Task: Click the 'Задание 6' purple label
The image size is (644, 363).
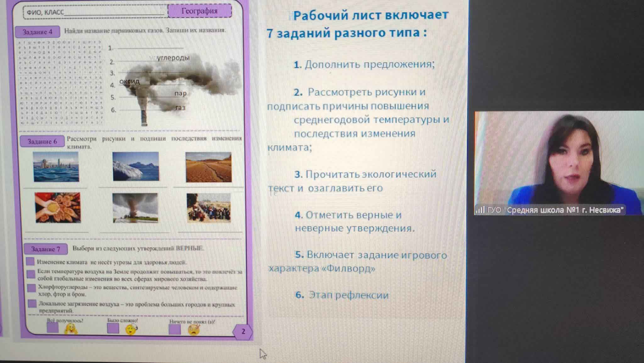Action: [42, 141]
